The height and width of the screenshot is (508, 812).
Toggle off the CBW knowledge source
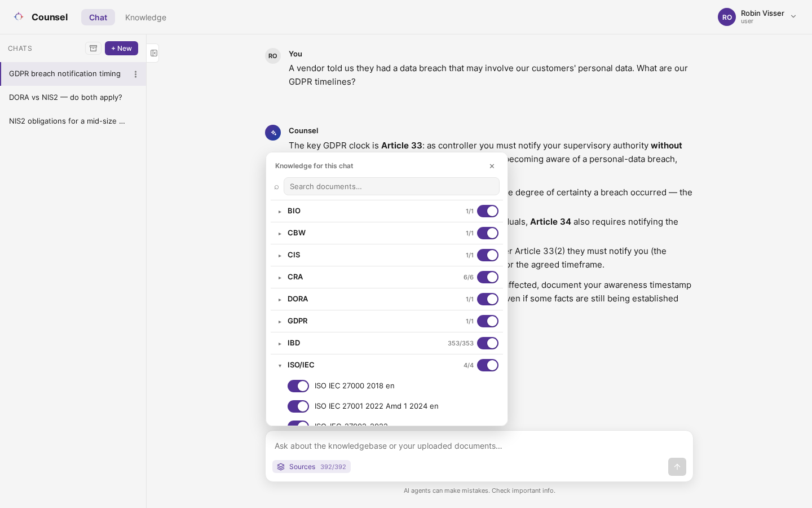tap(488, 233)
